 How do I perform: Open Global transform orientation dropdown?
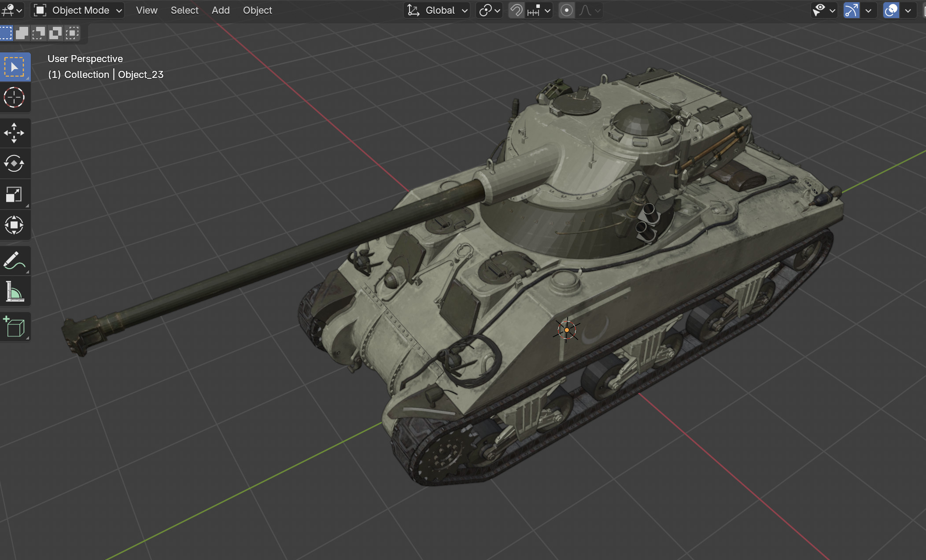(437, 10)
